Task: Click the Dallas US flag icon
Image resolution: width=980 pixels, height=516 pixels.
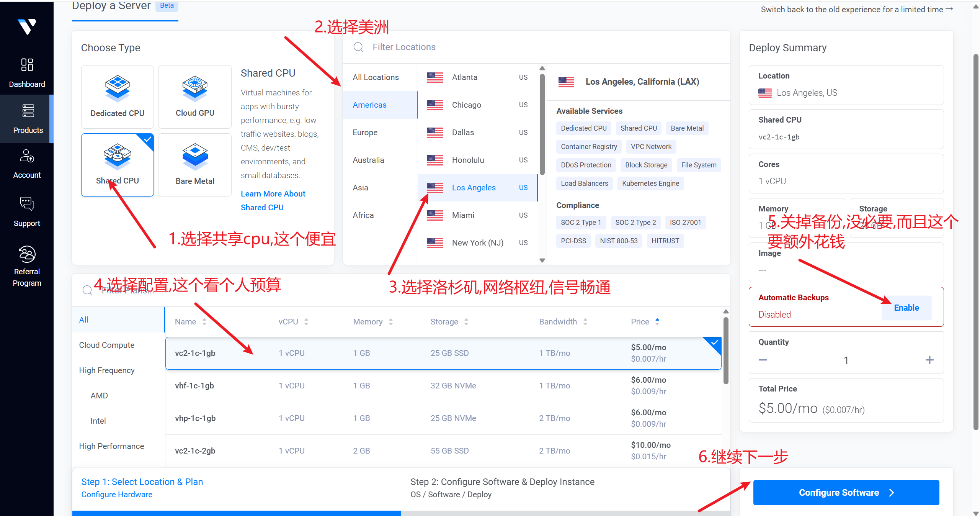Action: point(435,133)
